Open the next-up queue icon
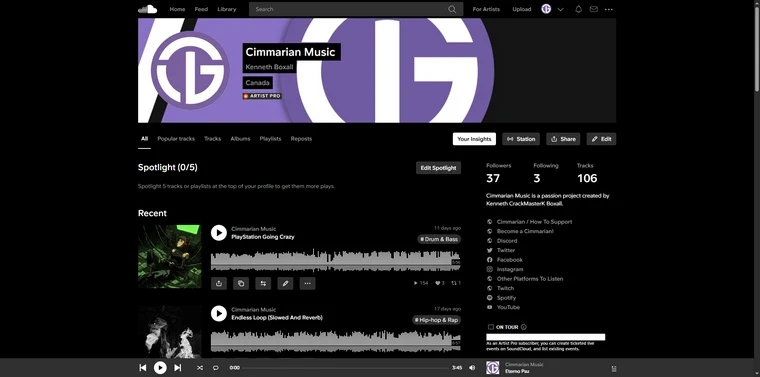 coord(614,368)
